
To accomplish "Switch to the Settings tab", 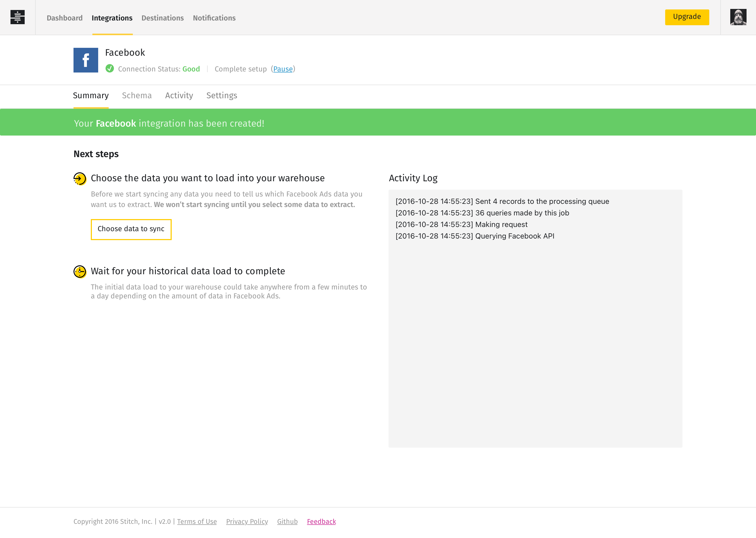I will (222, 96).
